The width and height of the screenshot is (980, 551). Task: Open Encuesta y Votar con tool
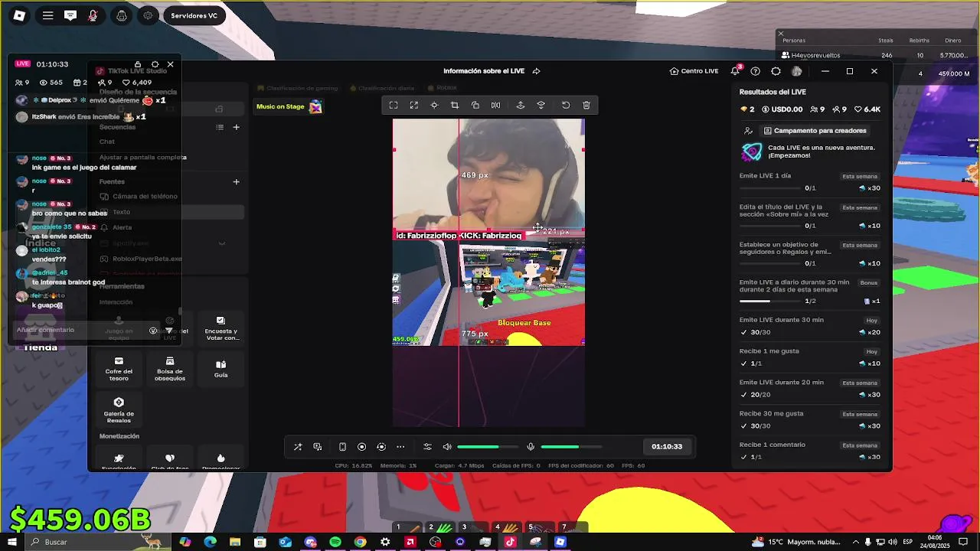tap(220, 328)
